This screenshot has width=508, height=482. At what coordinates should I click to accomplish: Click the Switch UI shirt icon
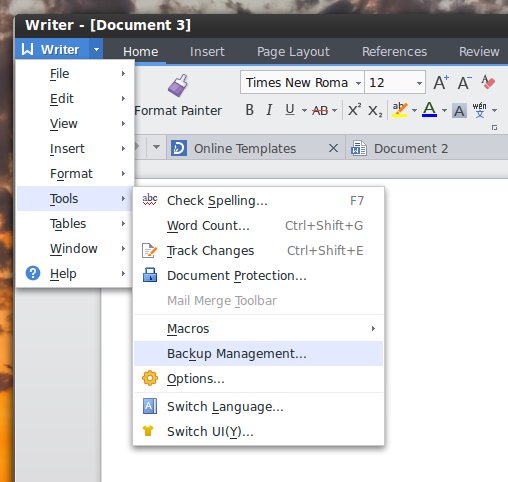[x=148, y=431]
